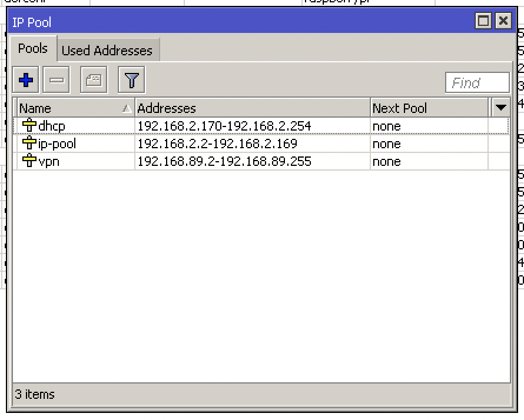Image resolution: width=524 pixels, height=420 pixels.
Task: Maximize the IP Pool window
Action: click(483, 22)
